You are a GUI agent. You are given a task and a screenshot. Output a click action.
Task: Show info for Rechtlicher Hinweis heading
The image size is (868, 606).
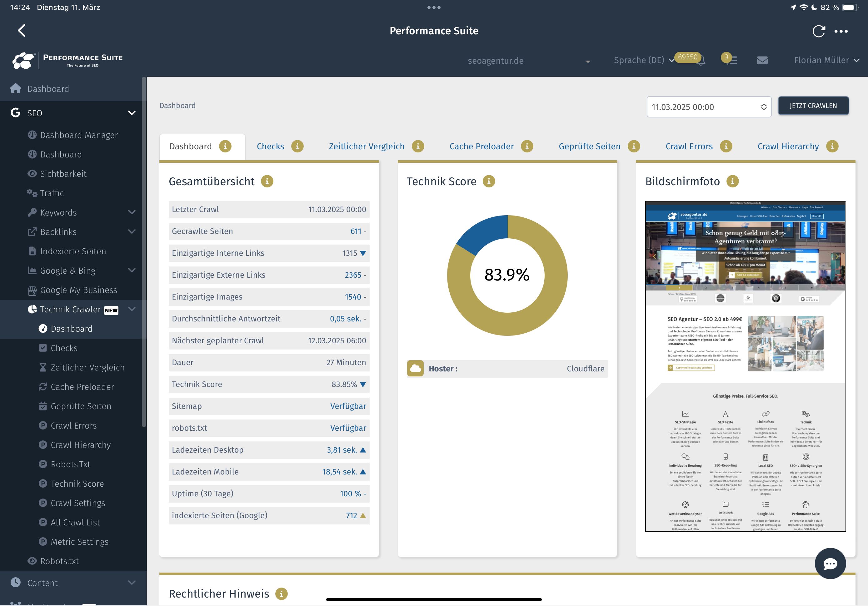[281, 594]
